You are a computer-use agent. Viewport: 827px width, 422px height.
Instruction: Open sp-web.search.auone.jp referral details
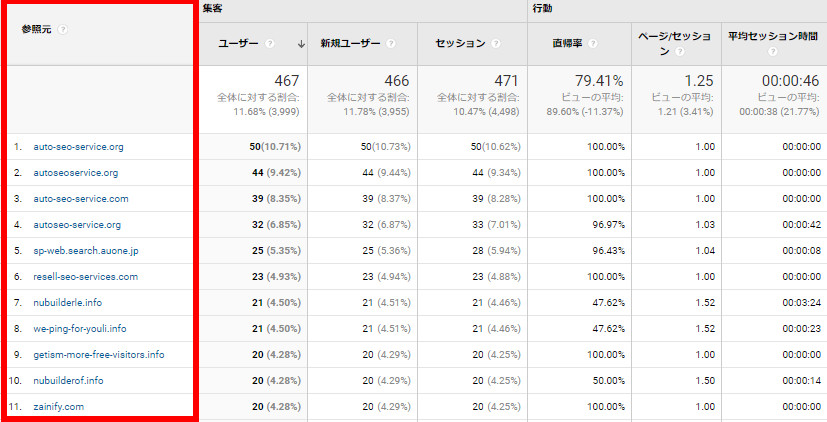click(x=84, y=250)
